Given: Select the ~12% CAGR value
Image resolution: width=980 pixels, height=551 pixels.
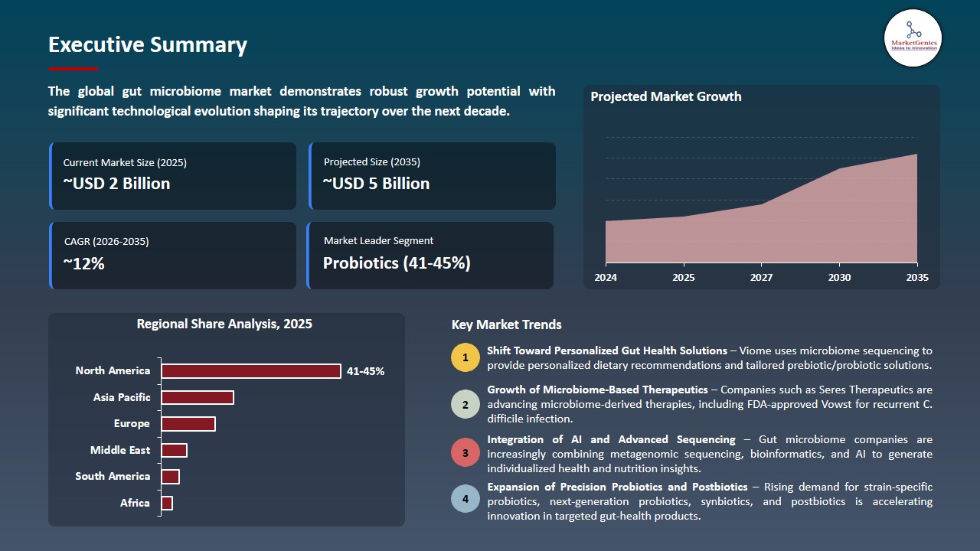Looking at the screenshot, I should coord(83,264).
